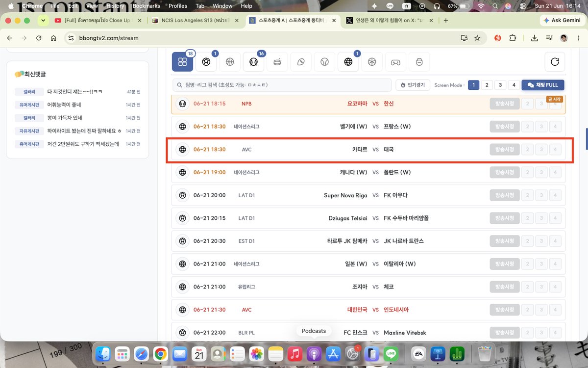The image size is (588, 368).
Task: Select the all-sports grid filter icon
Action: point(182,62)
